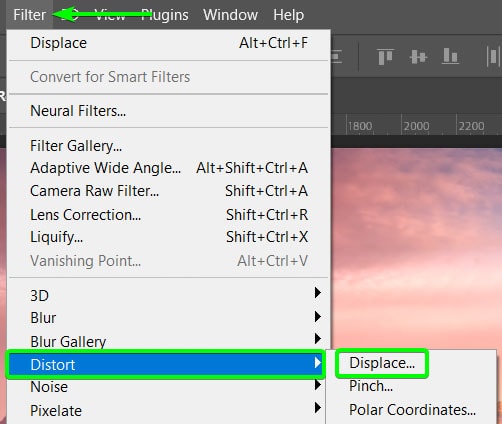Image resolution: width=502 pixels, height=424 pixels.
Task: Open the Window menu
Action: point(230,15)
